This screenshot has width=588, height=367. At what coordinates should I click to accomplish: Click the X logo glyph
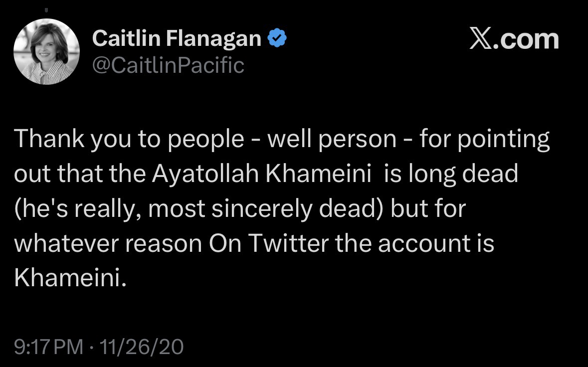tap(481, 39)
